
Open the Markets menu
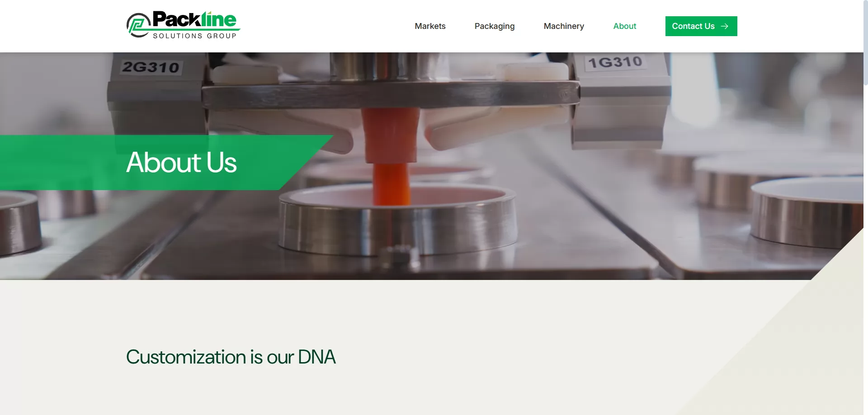[x=430, y=26]
